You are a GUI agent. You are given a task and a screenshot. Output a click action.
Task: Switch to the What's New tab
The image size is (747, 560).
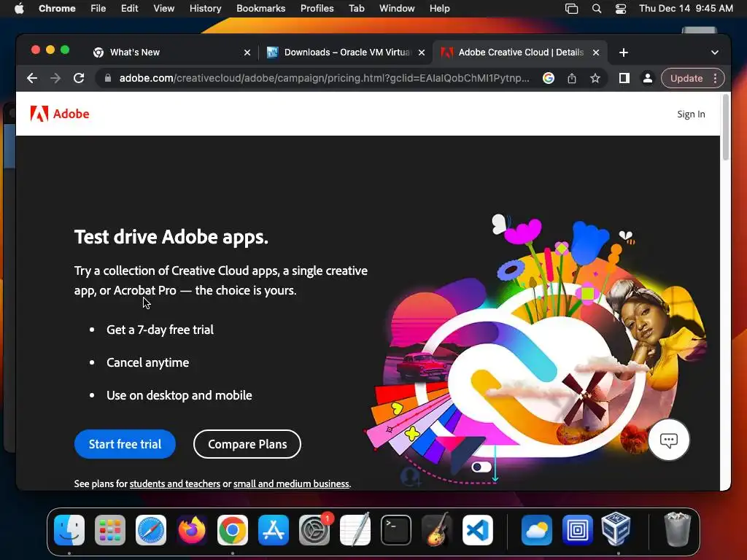171,52
